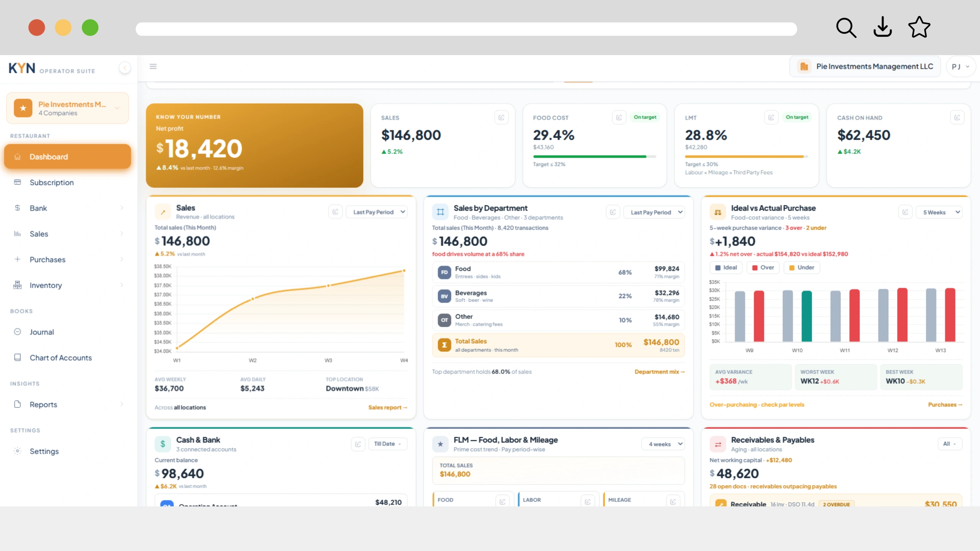Toggle the Under legend series
The height and width of the screenshot is (551, 980).
coord(802,267)
